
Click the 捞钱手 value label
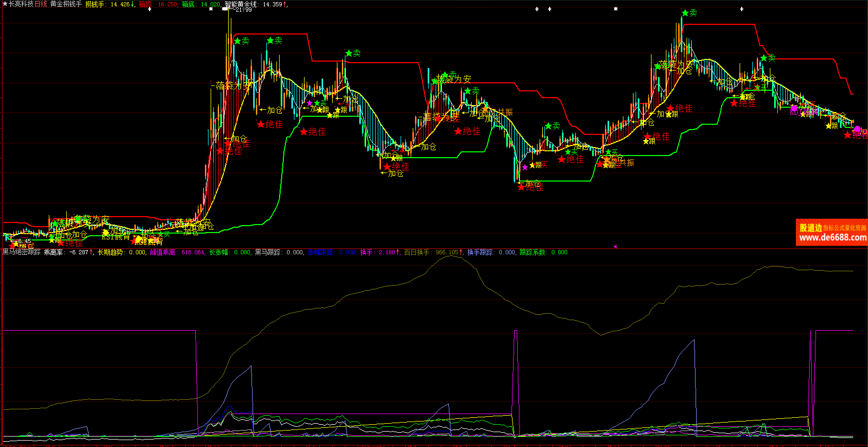click(95, 4)
